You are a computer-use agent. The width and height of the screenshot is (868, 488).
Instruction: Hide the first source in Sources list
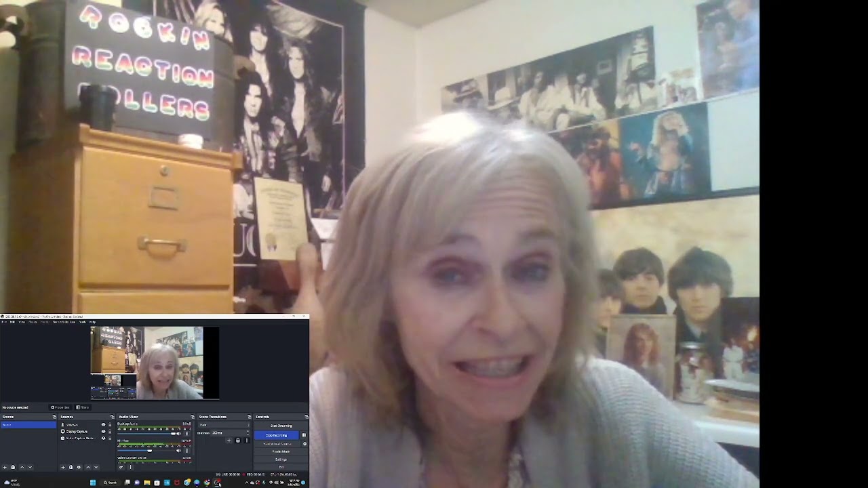[103, 424]
